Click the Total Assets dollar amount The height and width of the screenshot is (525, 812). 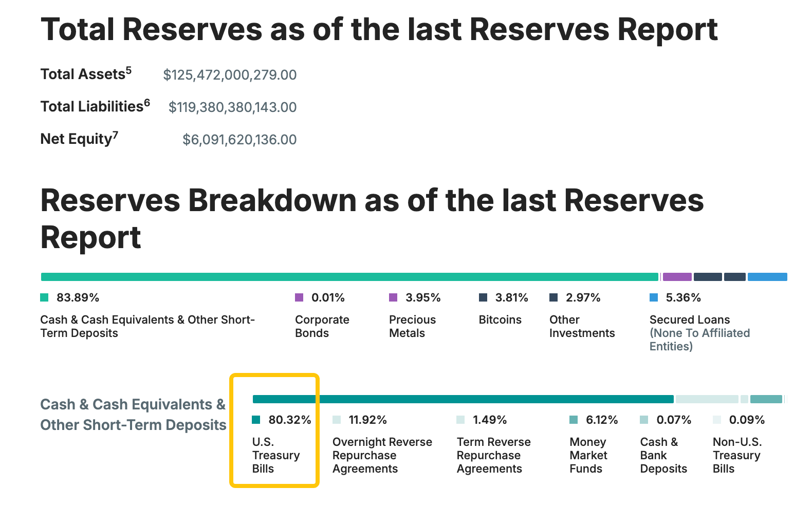(230, 75)
